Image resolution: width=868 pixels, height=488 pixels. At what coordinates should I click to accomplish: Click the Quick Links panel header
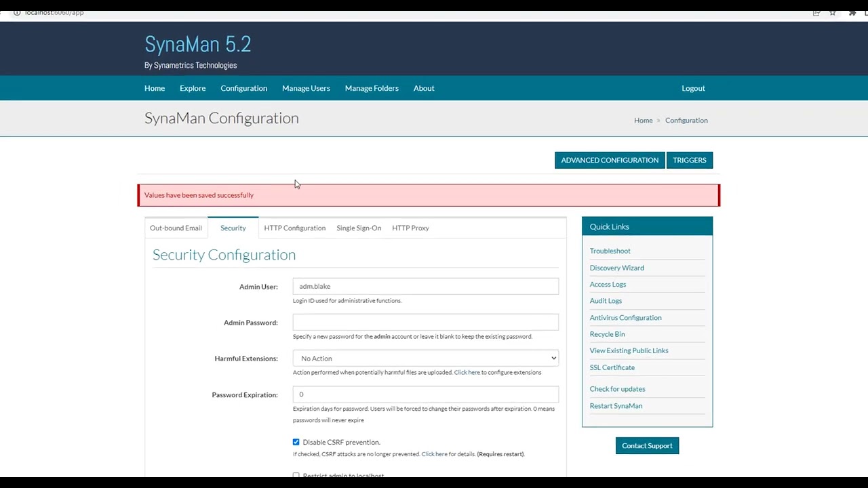[647, 226]
